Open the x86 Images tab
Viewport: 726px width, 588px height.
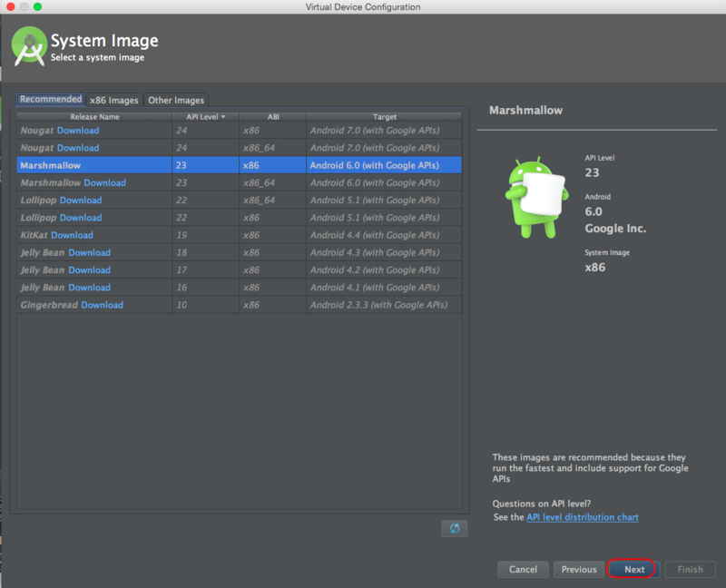[114, 100]
